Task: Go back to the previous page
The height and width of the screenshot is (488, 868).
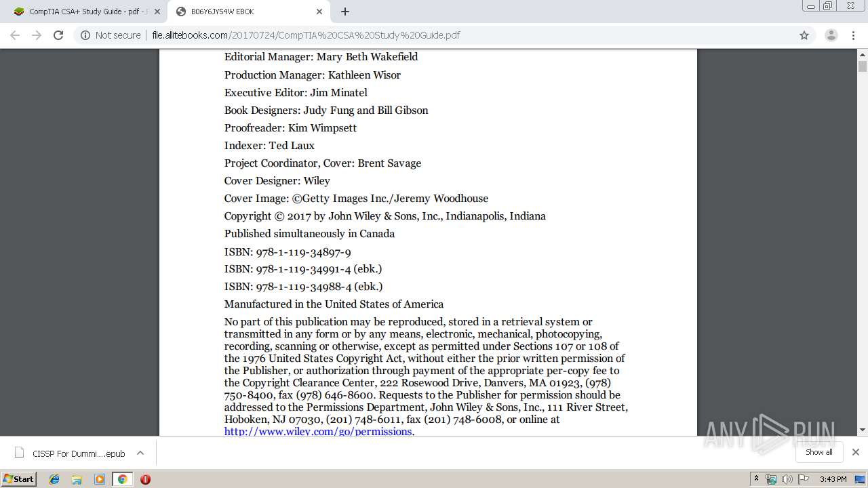Action: [x=15, y=35]
